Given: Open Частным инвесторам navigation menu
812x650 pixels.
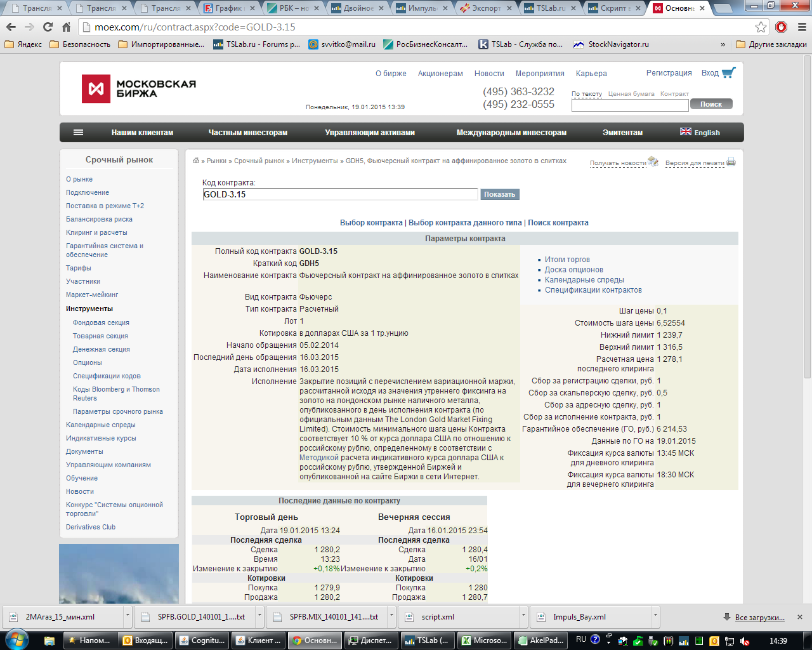Looking at the screenshot, I should [x=248, y=133].
